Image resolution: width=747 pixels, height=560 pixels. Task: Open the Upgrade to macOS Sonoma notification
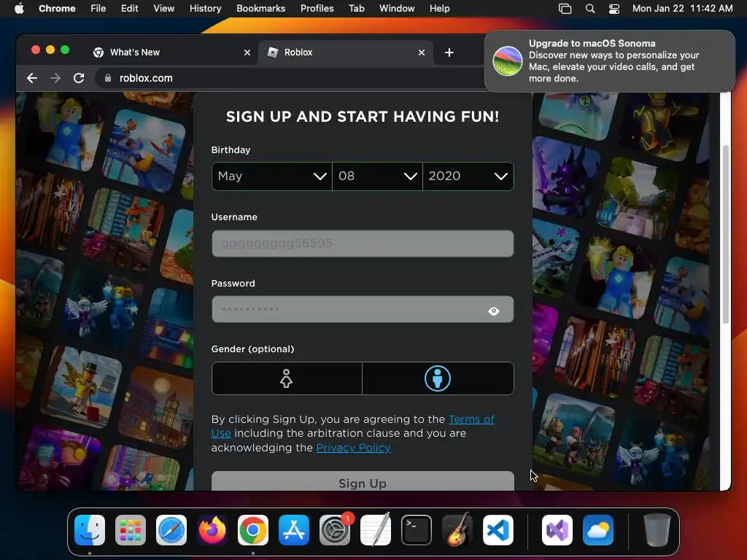pos(610,61)
